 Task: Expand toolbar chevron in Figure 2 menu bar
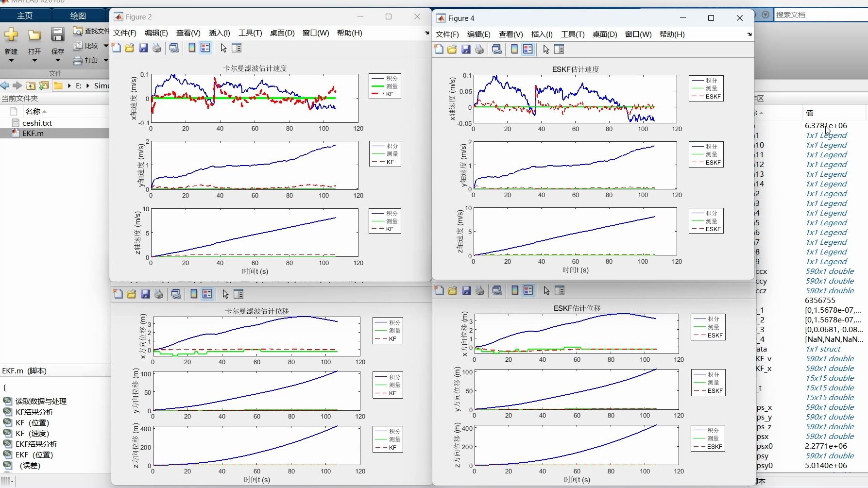click(x=427, y=33)
